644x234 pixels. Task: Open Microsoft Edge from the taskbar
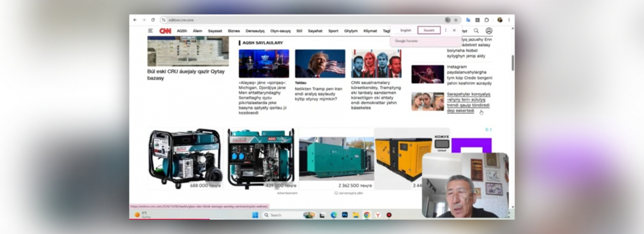pos(334,214)
